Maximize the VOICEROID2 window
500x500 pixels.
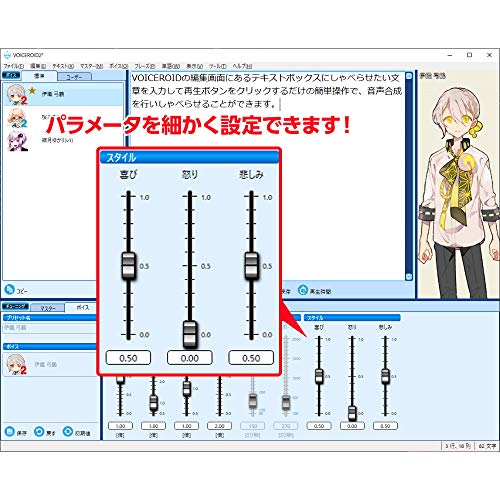pos(469,55)
